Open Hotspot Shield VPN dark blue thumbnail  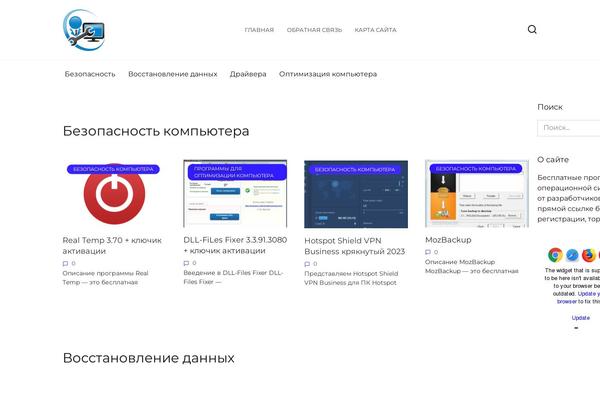click(356, 194)
